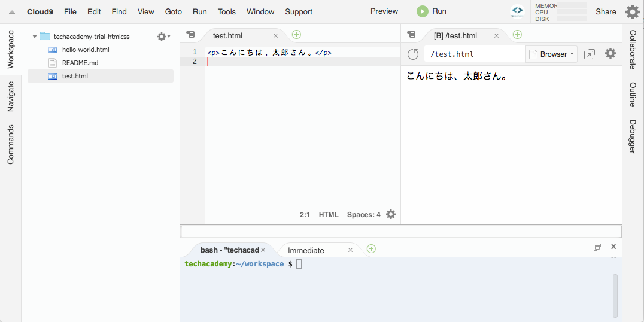Open editor status bar settings gear

(x=391, y=214)
